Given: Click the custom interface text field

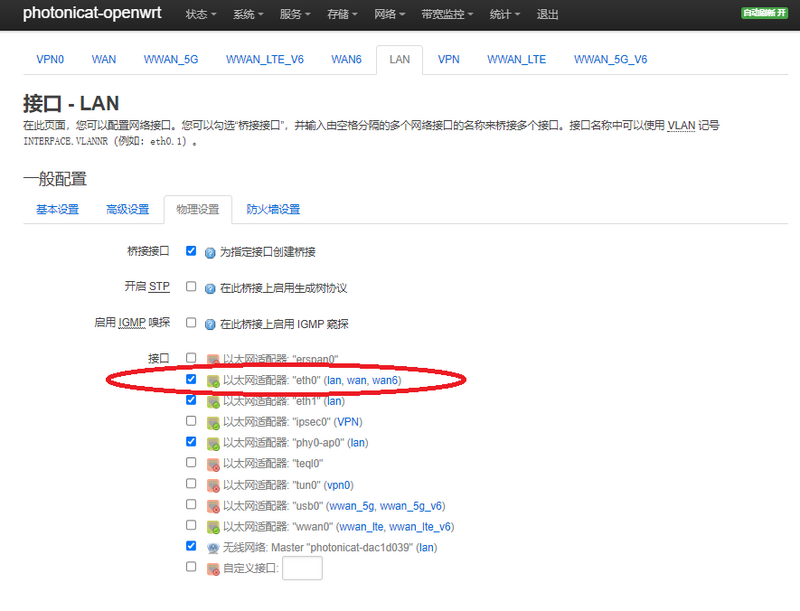Looking at the screenshot, I should click(303, 568).
